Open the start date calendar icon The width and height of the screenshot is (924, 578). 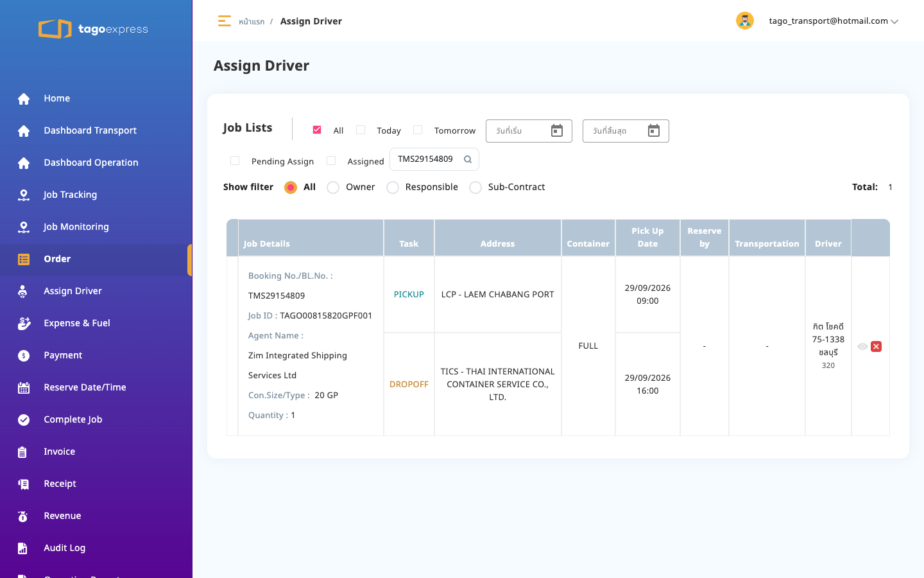pyautogui.click(x=557, y=131)
